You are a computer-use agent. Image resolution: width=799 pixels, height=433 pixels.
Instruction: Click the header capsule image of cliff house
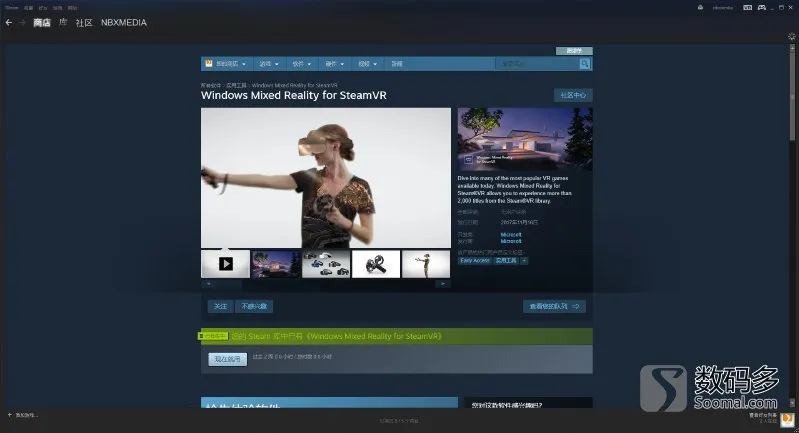coord(525,139)
